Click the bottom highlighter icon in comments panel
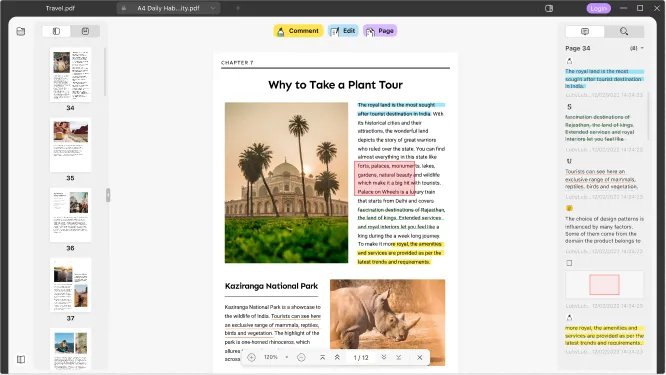 pyautogui.click(x=569, y=317)
